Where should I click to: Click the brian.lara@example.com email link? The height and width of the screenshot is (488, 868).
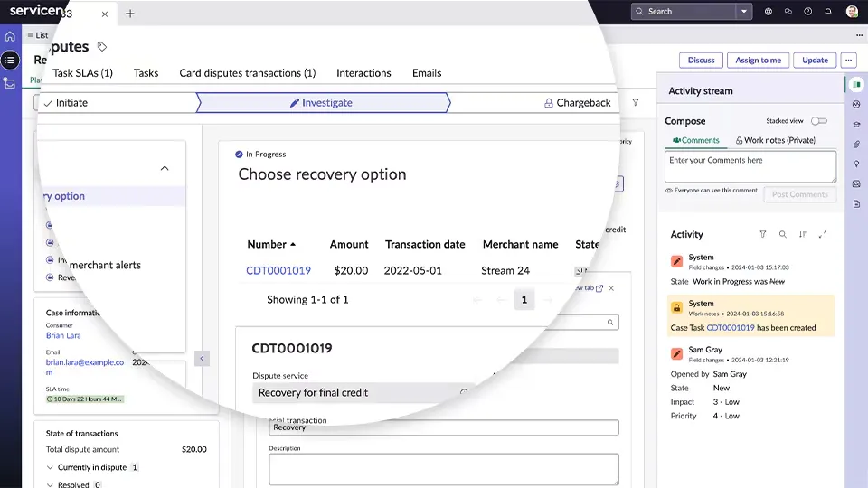85,367
